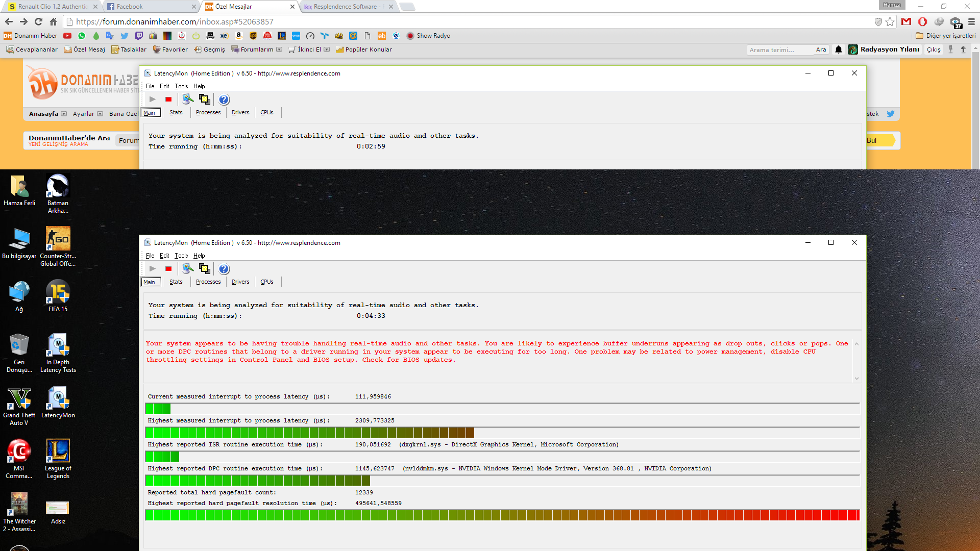Screen dimensions: 980x551
Task: Click the magnifier analyze icon in 0:02:59 LatencyMon
Action: [188, 99]
